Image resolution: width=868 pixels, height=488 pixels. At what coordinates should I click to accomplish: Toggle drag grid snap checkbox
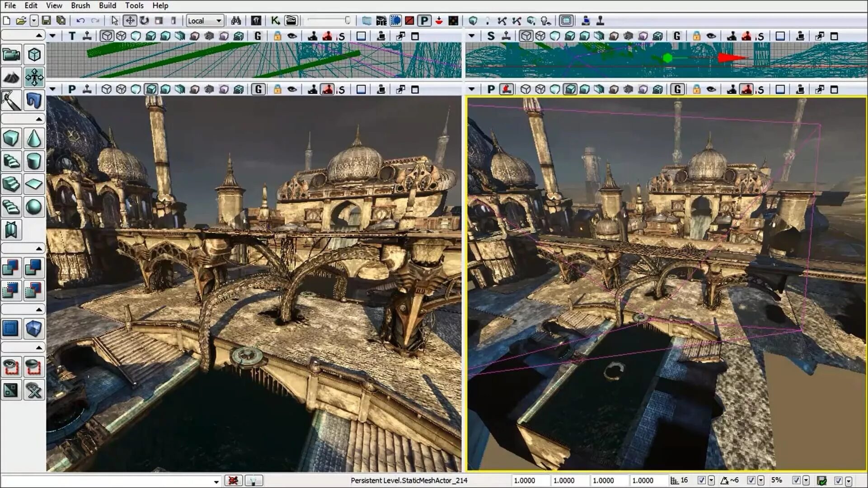click(x=701, y=481)
